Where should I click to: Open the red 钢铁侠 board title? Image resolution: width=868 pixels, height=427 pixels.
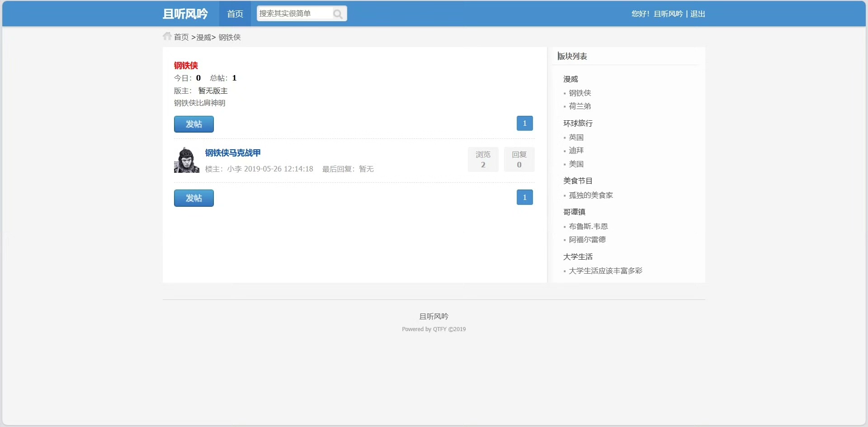(x=186, y=66)
